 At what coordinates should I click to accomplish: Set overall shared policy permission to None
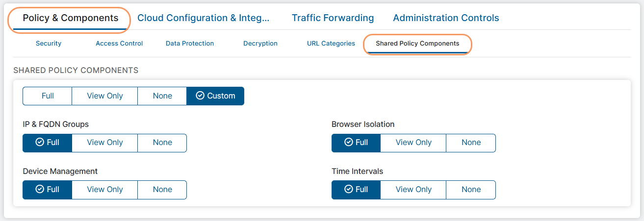(162, 96)
